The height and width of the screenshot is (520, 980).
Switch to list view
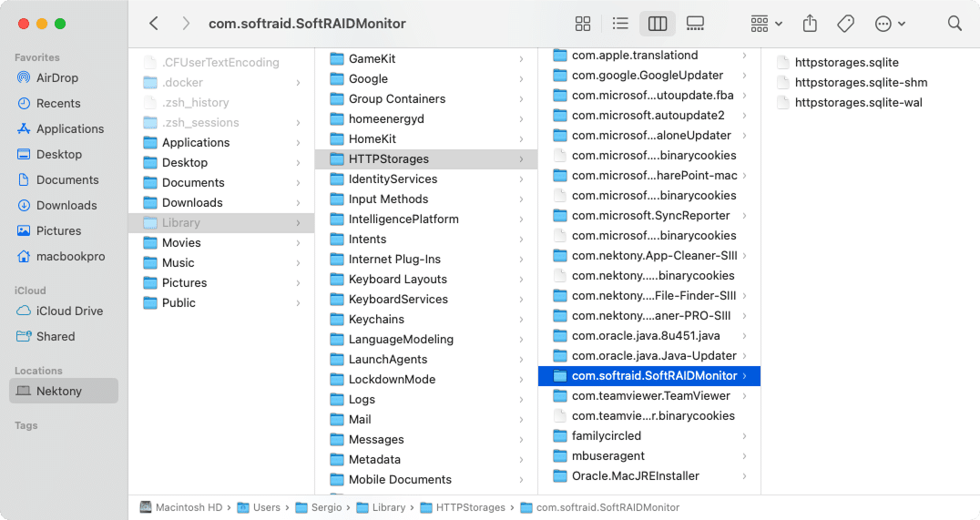[x=620, y=24]
